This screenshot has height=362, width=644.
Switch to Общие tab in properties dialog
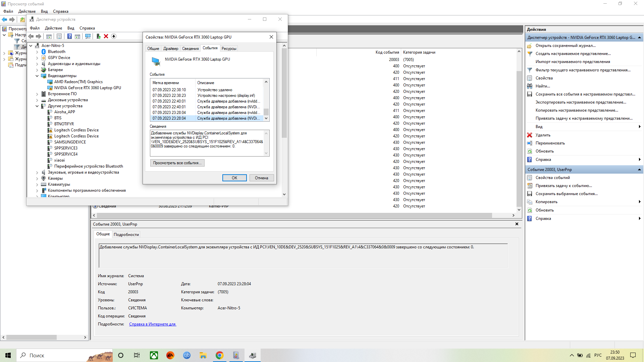point(153,49)
